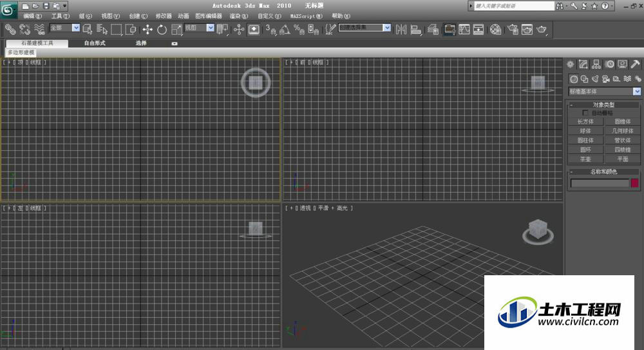
Task: Toggle the Window/Crossing selection icon
Action: click(131, 29)
